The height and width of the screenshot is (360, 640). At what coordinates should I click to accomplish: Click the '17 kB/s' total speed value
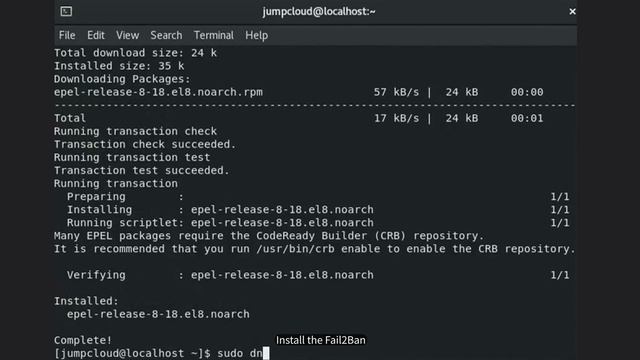point(396,118)
